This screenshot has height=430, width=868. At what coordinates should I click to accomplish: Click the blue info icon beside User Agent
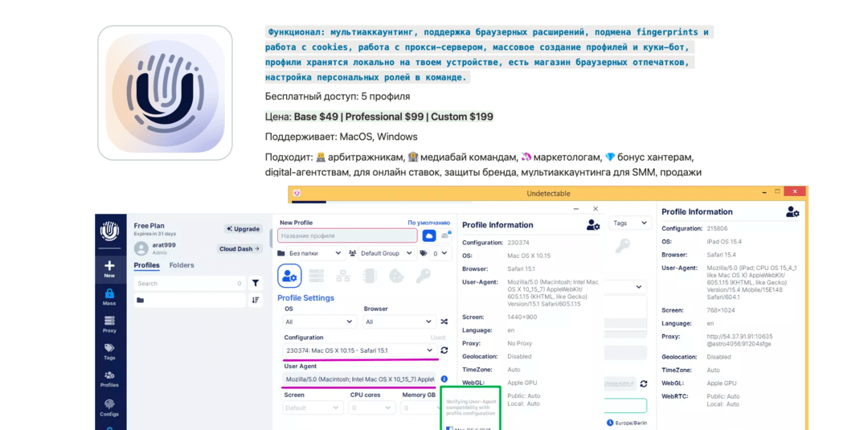point(444,379)
